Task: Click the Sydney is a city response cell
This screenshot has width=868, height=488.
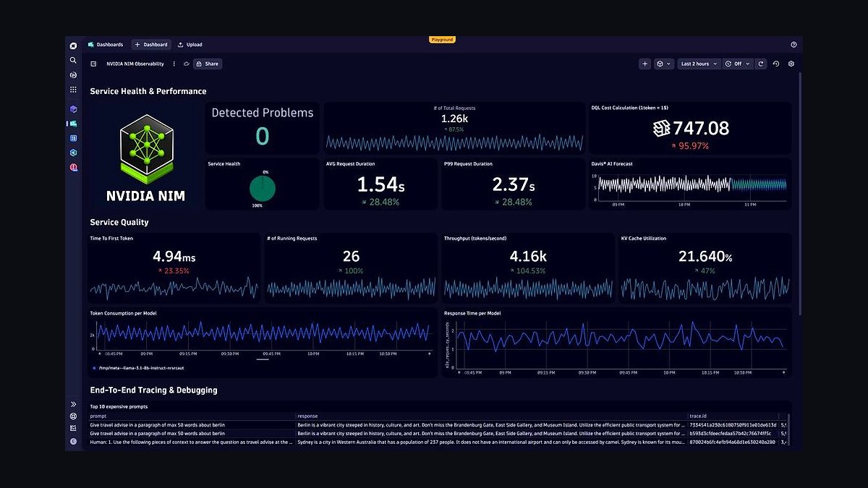Action: click(491, 442)
